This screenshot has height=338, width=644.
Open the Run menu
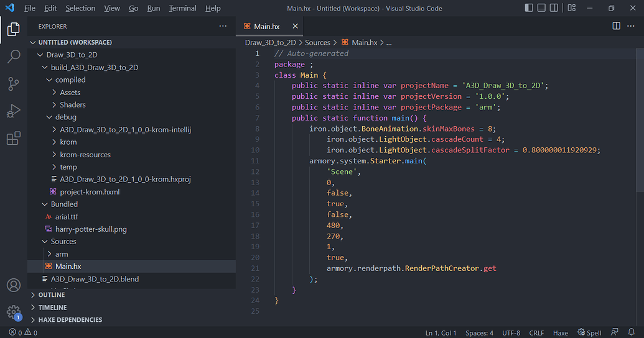click(x=154, y=8)
